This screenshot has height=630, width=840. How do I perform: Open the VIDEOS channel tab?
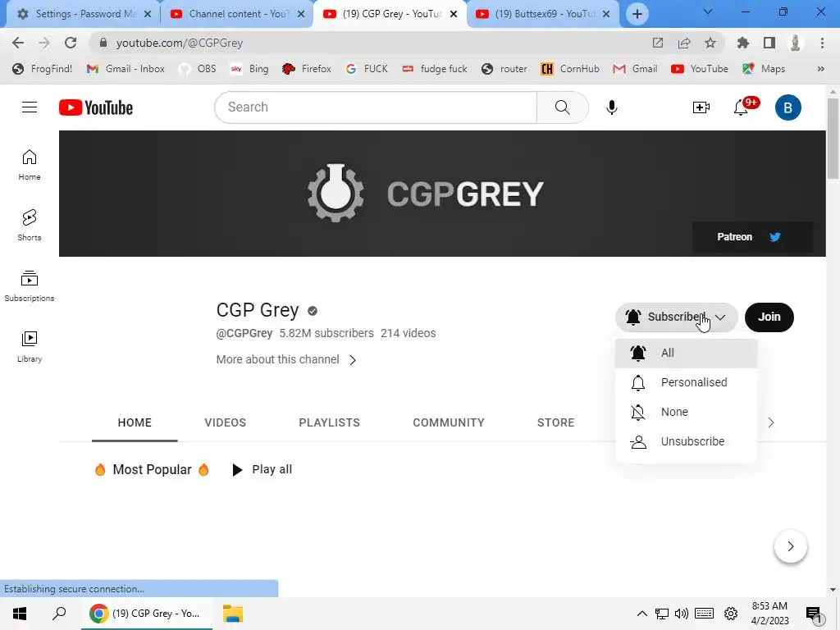(x=225, y=422)
